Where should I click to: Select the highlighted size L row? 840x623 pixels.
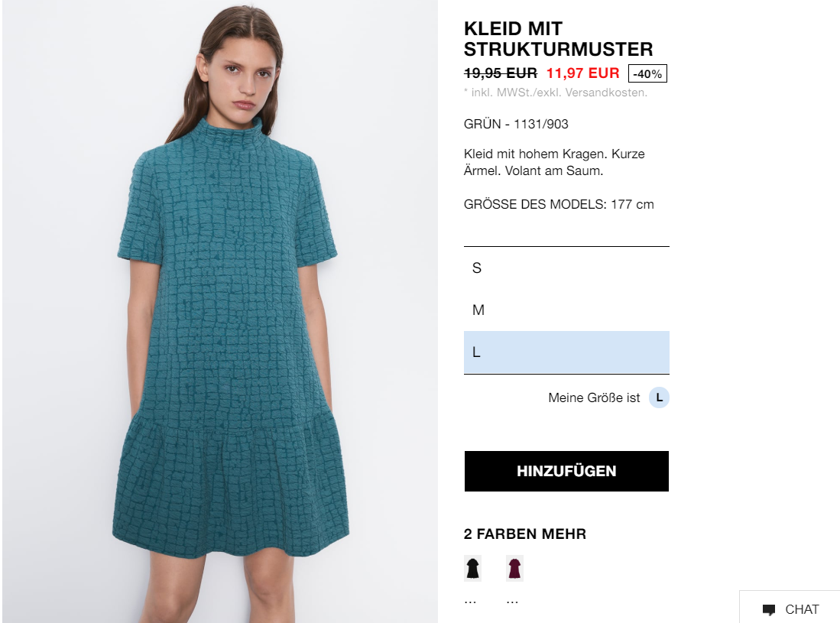click(x=566, y=352)
